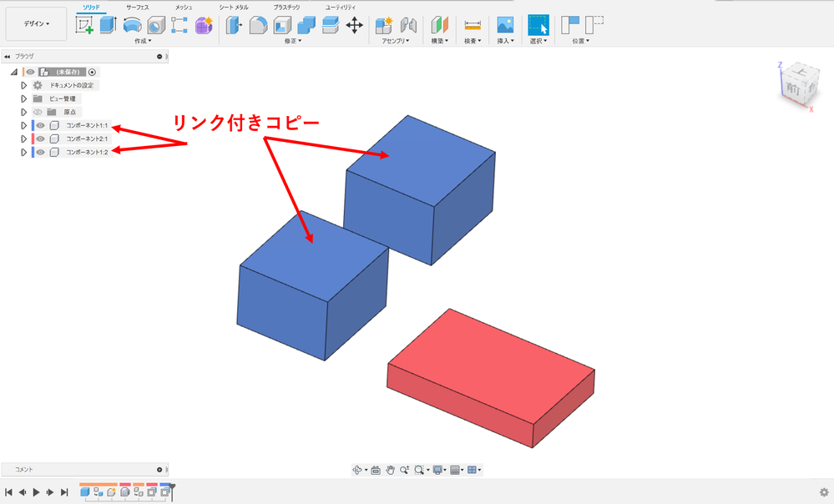This screenshot has width=834, height=504.
Task: Step forward one timeline feature
Action: coord(50,492)
